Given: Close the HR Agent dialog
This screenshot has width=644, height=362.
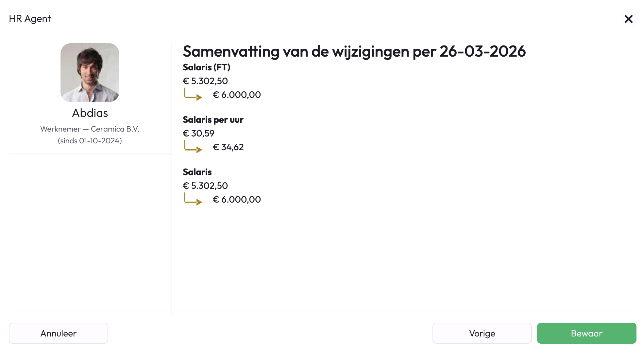Looking at the screenshot, I should 628,19.
